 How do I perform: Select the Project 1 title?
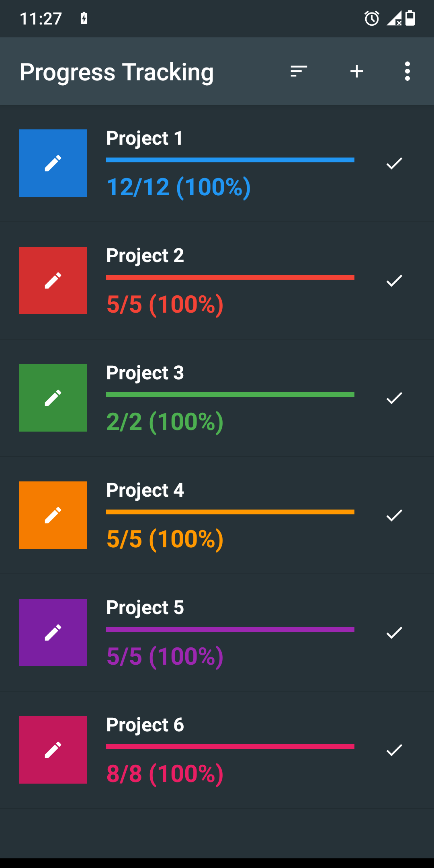coord(145,139)
